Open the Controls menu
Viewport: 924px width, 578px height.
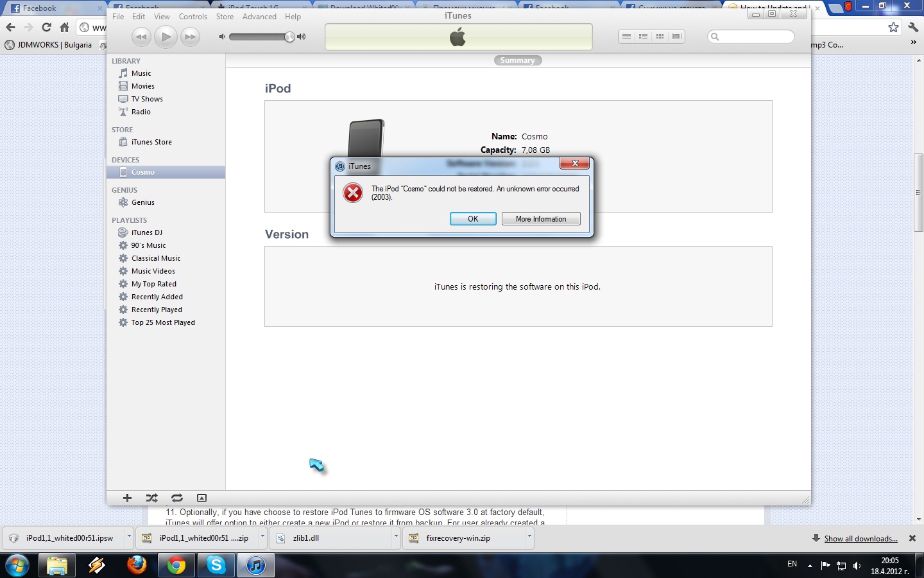(193, 17)
